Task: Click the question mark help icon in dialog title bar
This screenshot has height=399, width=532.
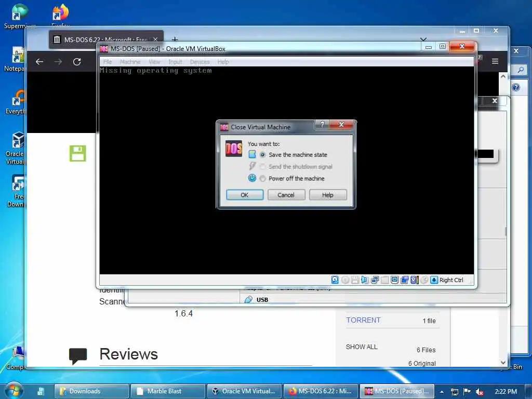Action: tap(322, 125)
